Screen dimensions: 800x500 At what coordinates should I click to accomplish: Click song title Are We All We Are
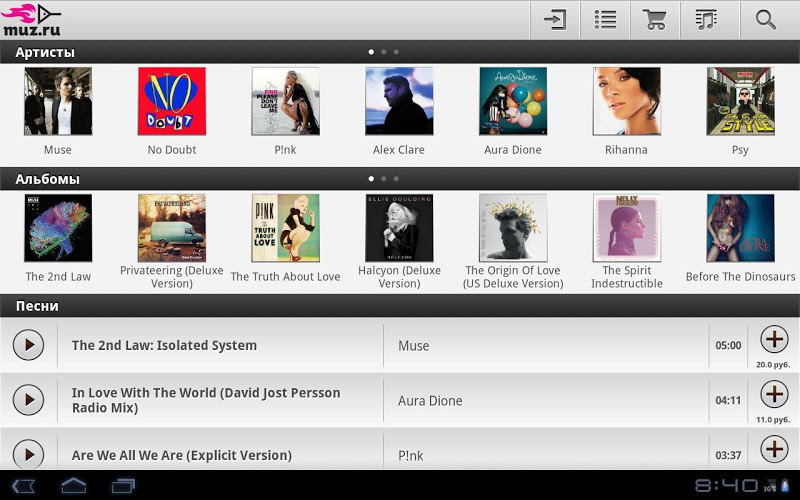(x=182, y=455)
